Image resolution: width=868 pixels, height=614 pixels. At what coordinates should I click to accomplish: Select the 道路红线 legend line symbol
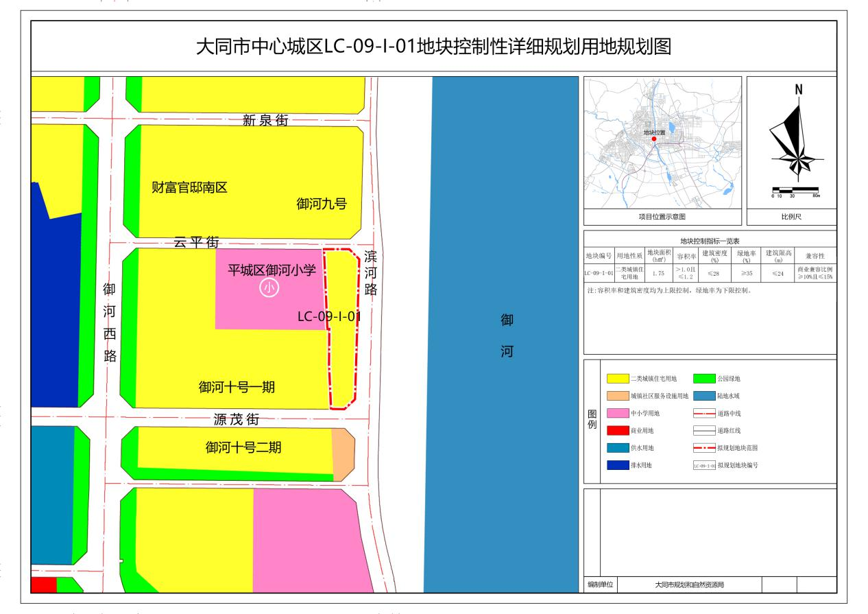point(704,430)
